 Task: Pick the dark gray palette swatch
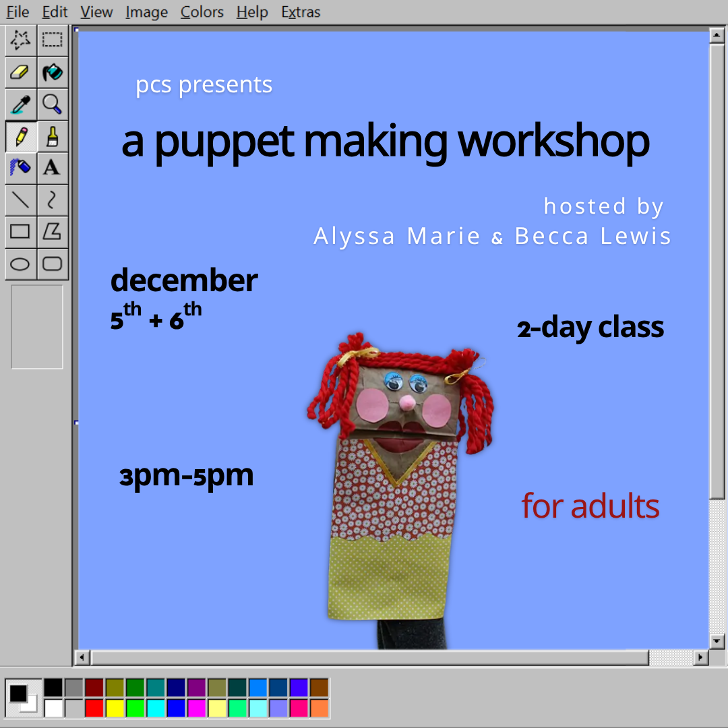(74, 688)
